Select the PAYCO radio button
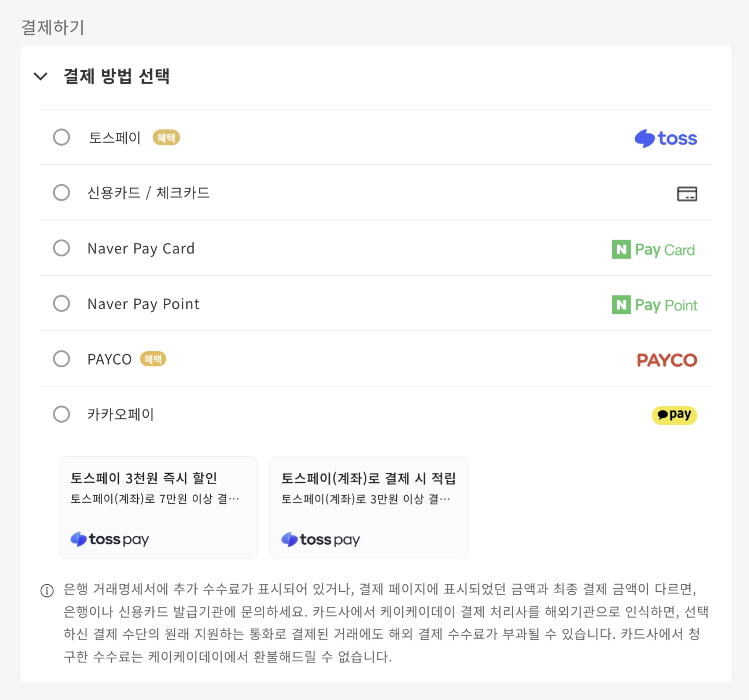Viewport: 749px width, 700px height. pos(61,359)
